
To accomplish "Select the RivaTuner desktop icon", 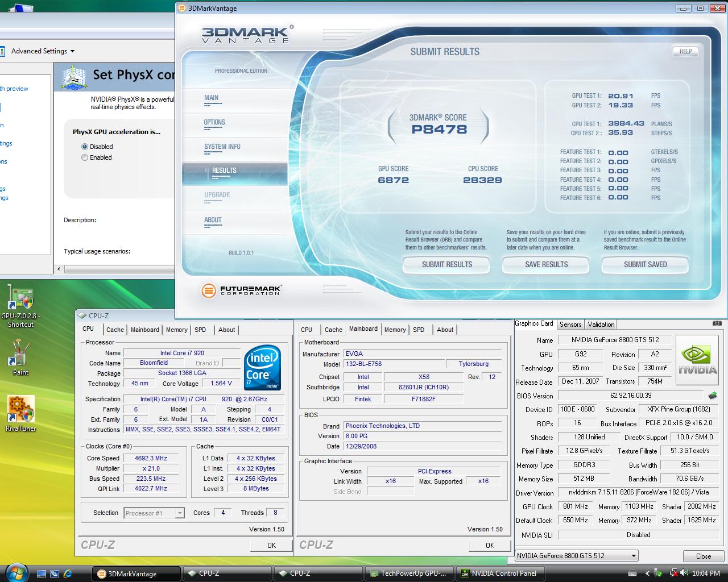I will click(x=20, y=414).
